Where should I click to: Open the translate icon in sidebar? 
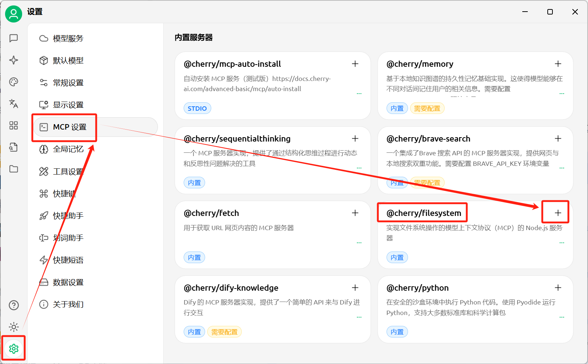[14, 104]
